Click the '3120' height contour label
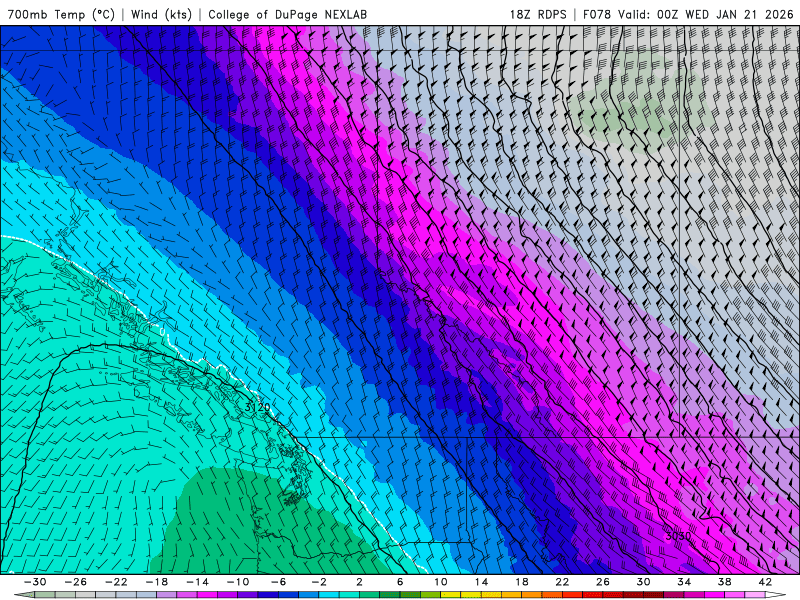The image size is (800, 600). (257, 407)
